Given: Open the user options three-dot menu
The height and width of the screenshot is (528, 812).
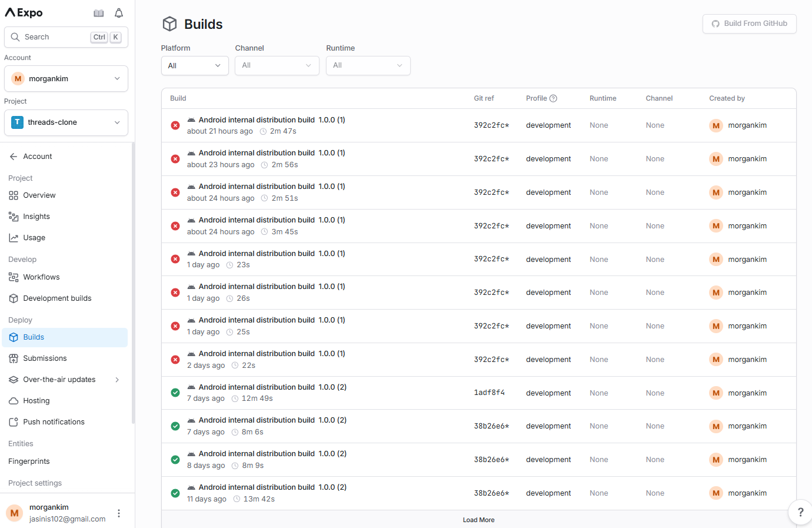Looking at the screenshot, I should coord(119,513).
